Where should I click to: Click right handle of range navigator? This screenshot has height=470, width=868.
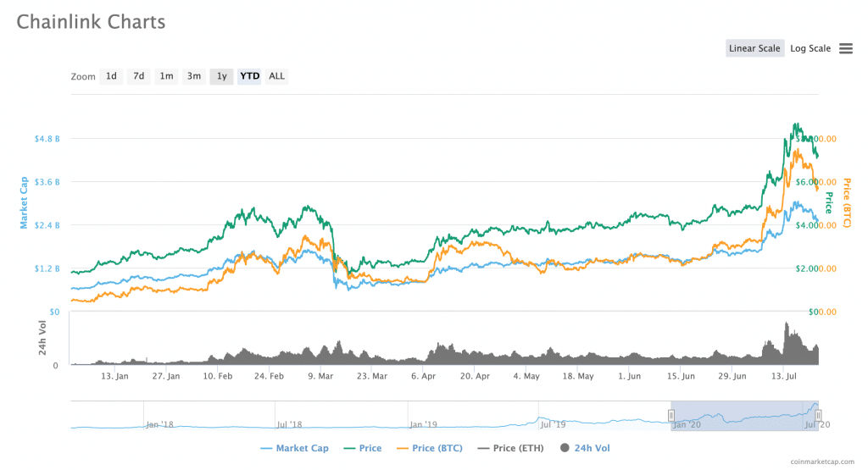818,415
